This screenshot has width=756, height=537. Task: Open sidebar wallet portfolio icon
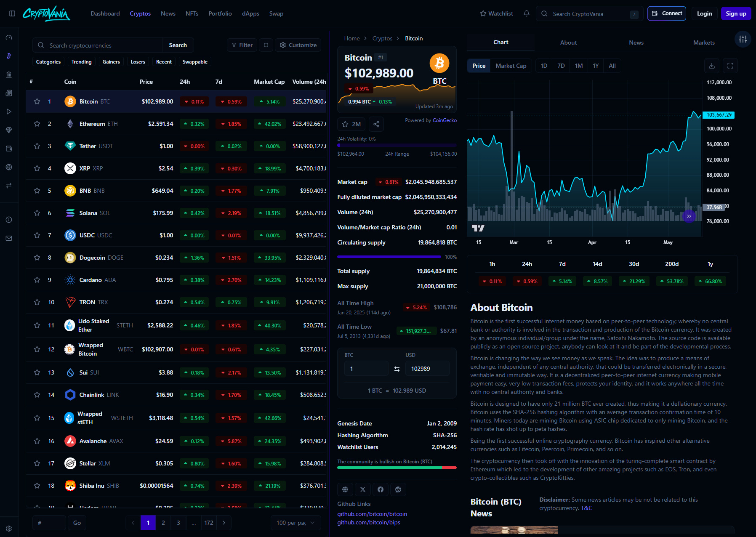[9, 149]
